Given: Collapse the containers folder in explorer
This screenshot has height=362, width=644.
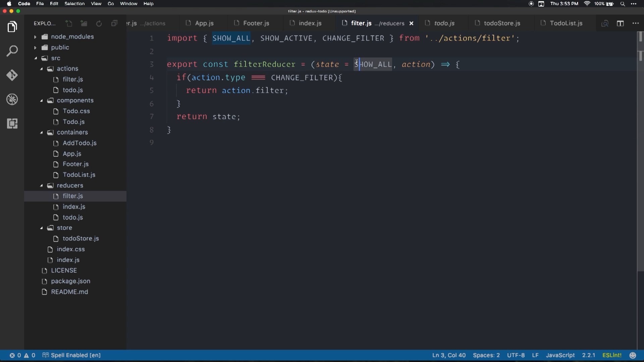Looking at the screenshot, I should point(41,132).
